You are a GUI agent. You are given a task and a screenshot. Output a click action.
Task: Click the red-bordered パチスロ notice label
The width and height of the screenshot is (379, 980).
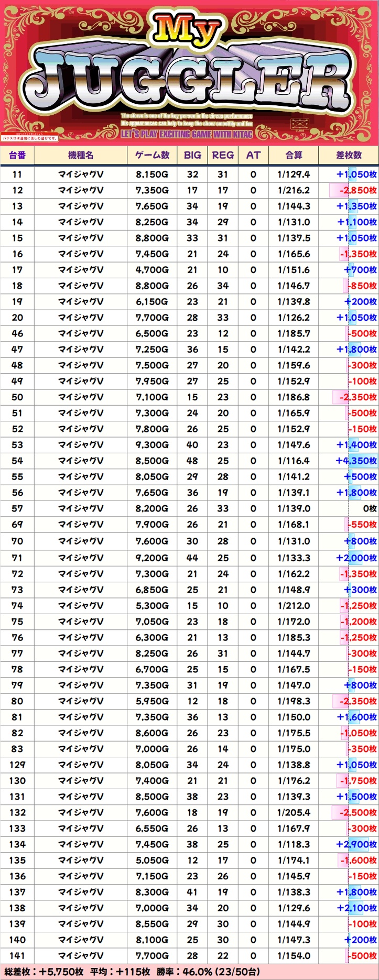[30, 138]
